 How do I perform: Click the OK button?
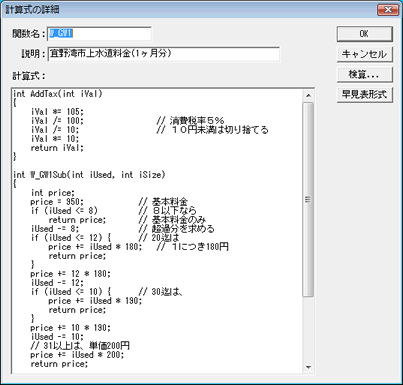pos(365,34)
